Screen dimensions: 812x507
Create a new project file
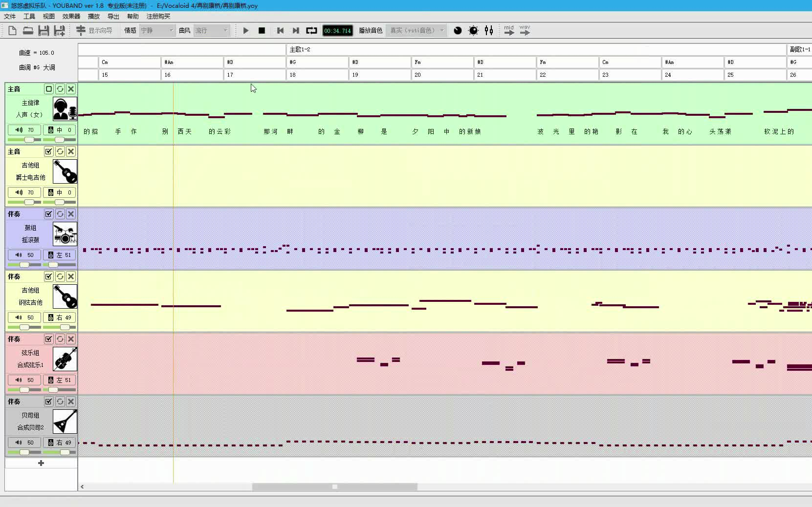[13, 30]
